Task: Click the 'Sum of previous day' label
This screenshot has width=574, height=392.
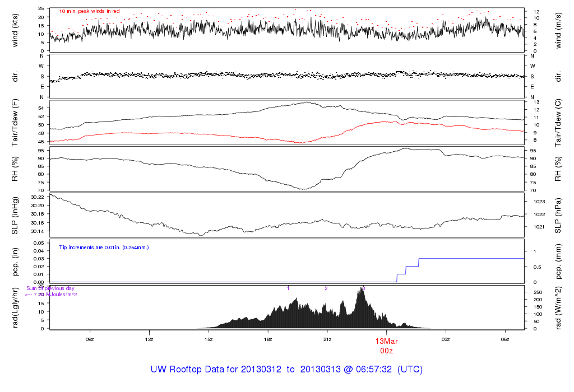Action: (x=50, y=288)
